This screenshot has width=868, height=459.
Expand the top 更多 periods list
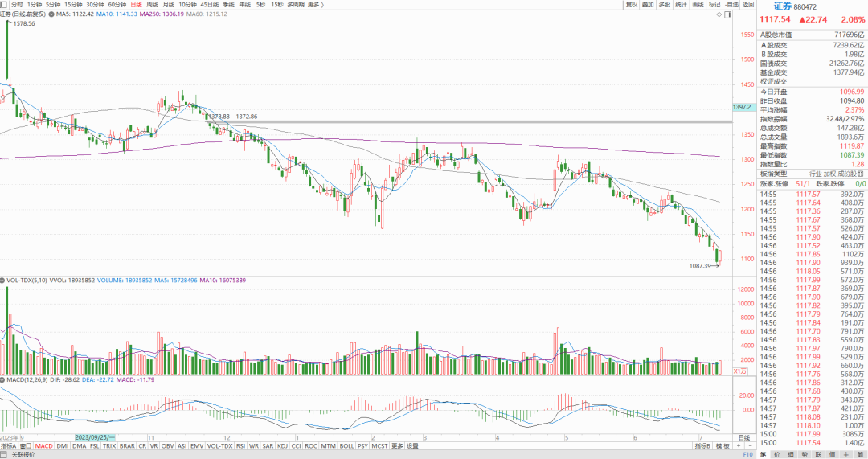(315, 5)
